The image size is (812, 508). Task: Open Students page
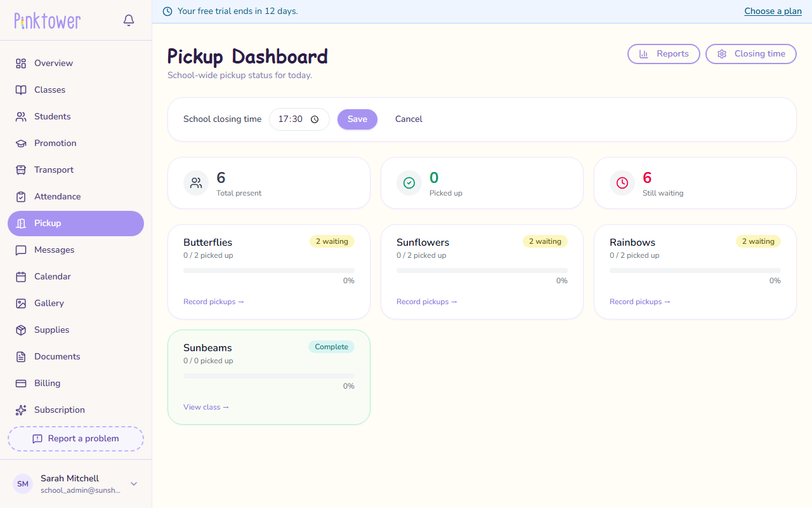click(75, 117)
